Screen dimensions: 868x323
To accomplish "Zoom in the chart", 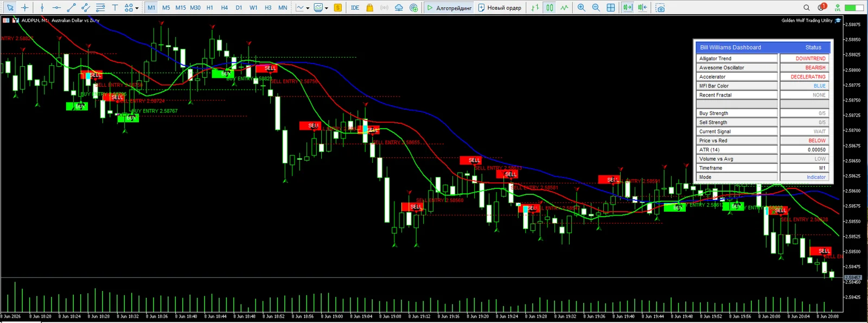I will [582, 8].
